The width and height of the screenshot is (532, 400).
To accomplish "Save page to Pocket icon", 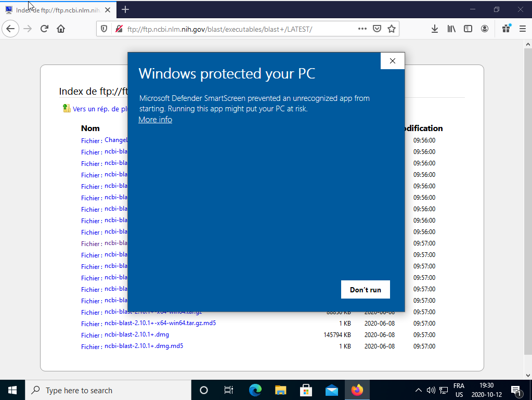I will 377,29.
